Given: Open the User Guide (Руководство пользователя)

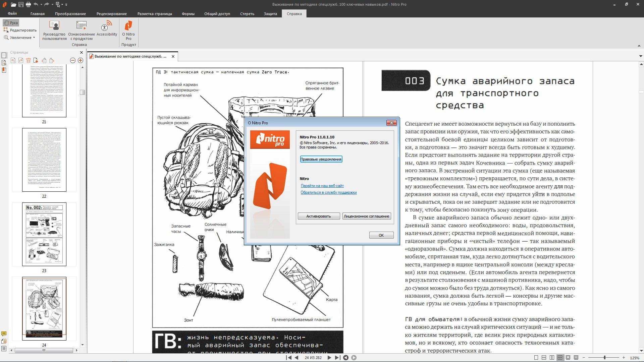Looking at the screenshot, I should click(54, 30).
